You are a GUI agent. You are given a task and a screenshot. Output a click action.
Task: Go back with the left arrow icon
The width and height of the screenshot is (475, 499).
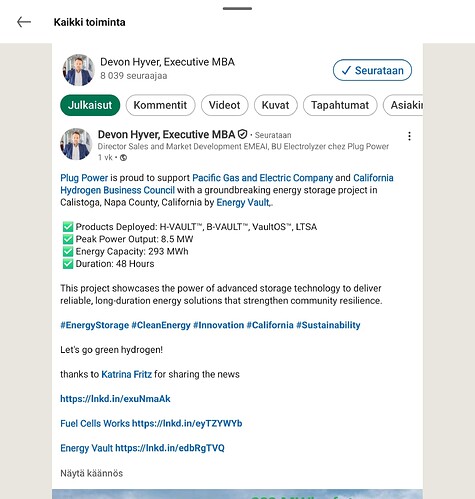click(x=24, y=22)
